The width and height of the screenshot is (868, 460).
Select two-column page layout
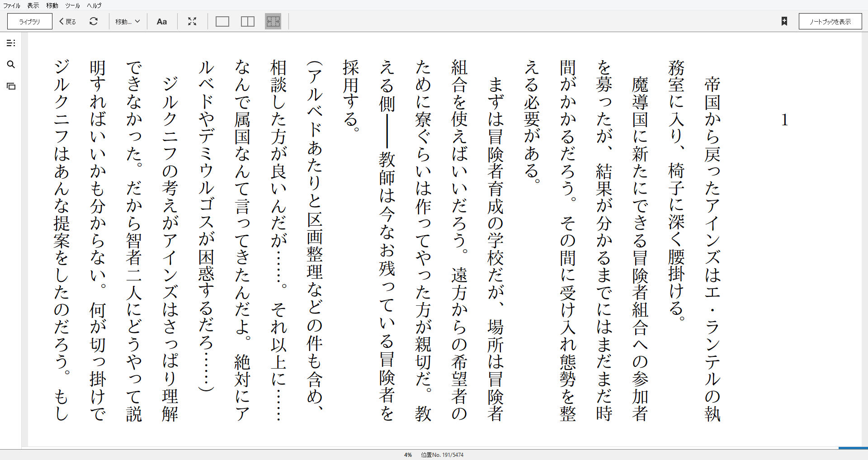[x=248, y=21]
